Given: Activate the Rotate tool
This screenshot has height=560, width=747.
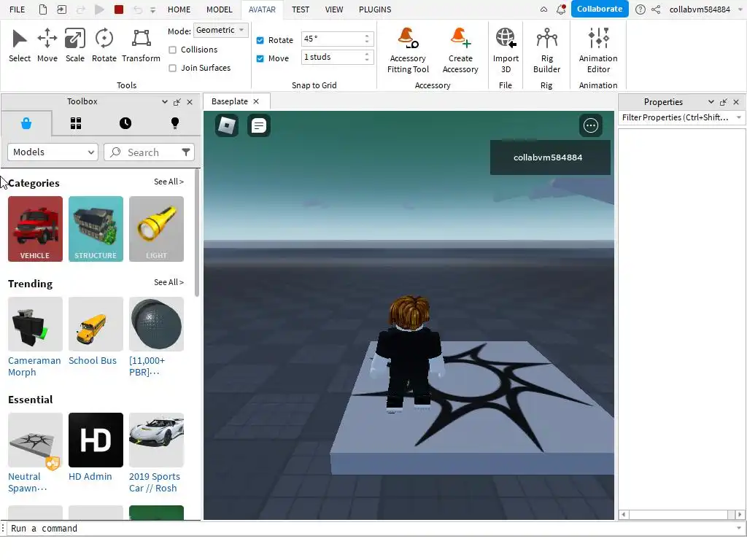Looking at the screenshot, I should (104, 45).
